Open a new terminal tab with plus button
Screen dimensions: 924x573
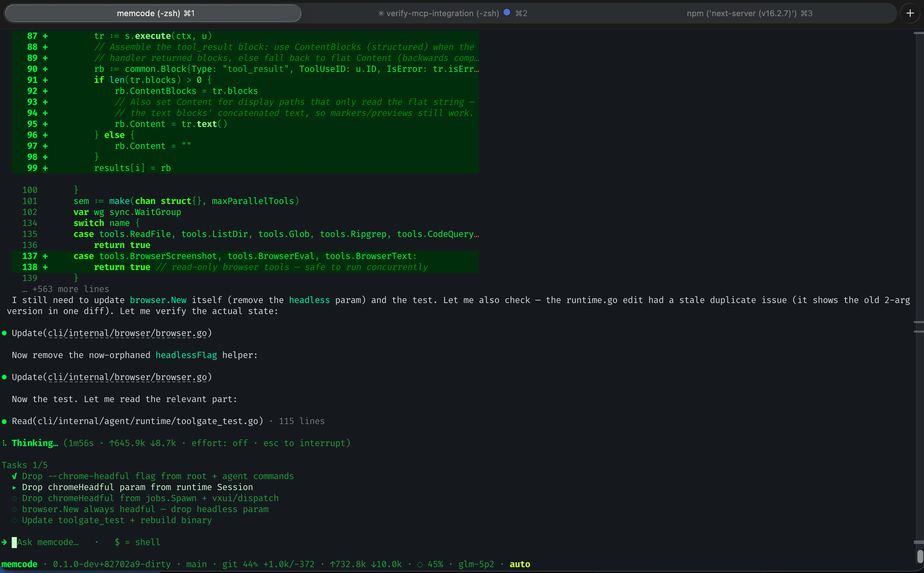[910, 13]
